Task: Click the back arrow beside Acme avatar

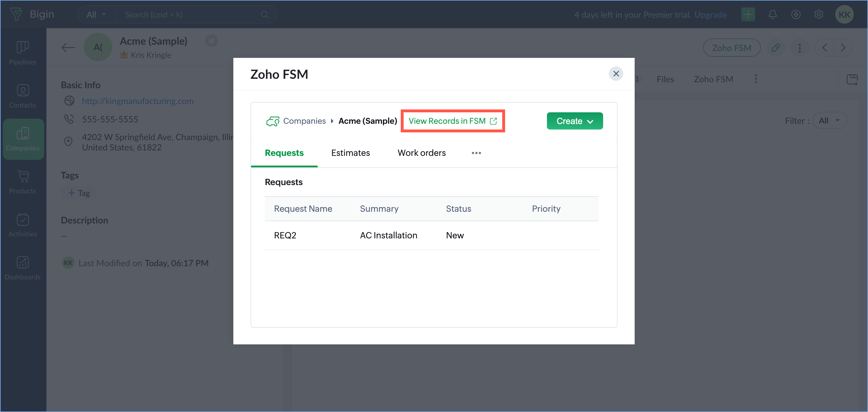Action: [68, 48]
